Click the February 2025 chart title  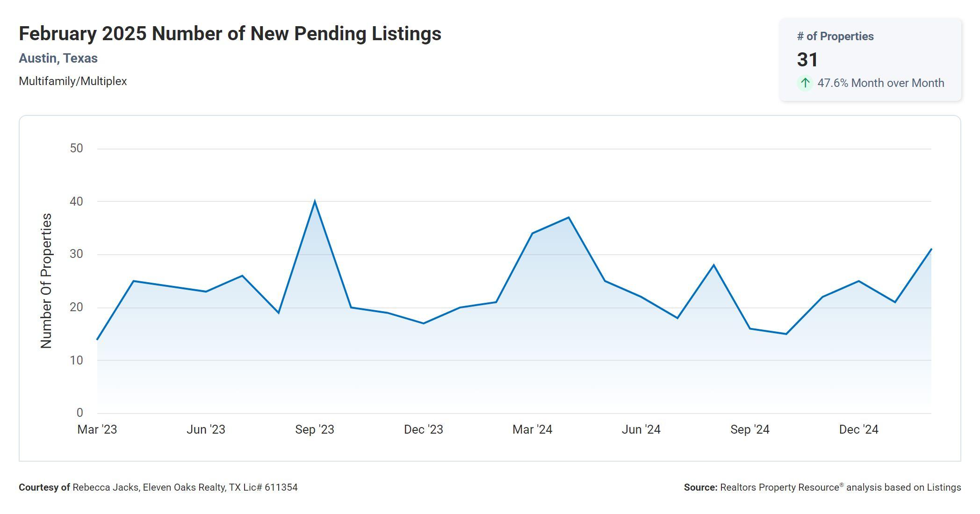230,34
